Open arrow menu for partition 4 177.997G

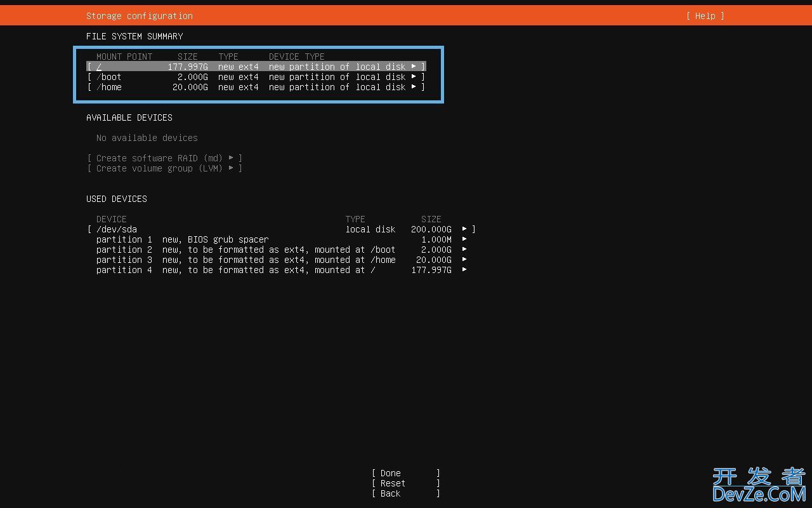pyautogui.click(x=464, y=270)
